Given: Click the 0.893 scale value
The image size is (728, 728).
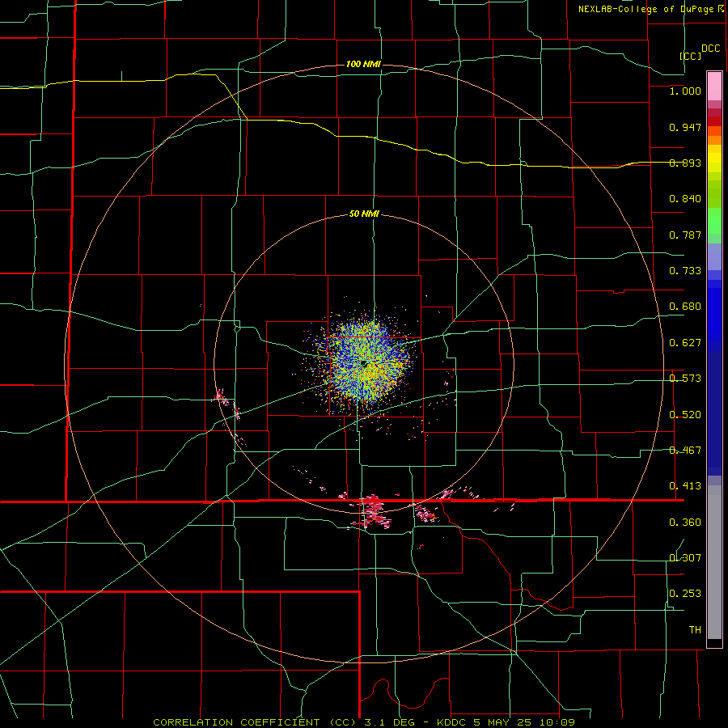Looking at the screenshot, I should (685, 163).
